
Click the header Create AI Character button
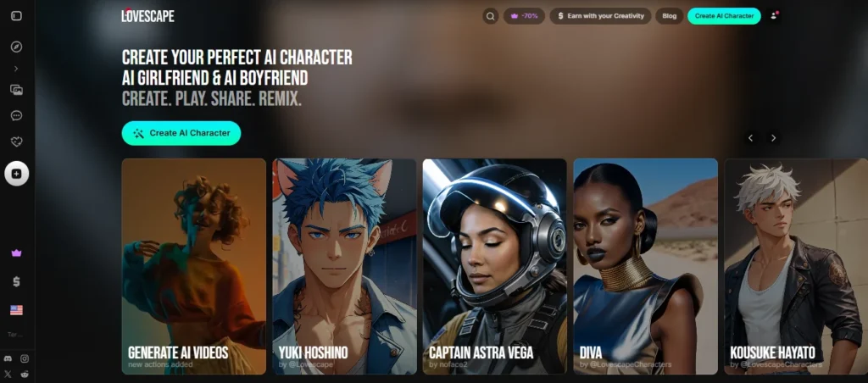pos(724,16)
